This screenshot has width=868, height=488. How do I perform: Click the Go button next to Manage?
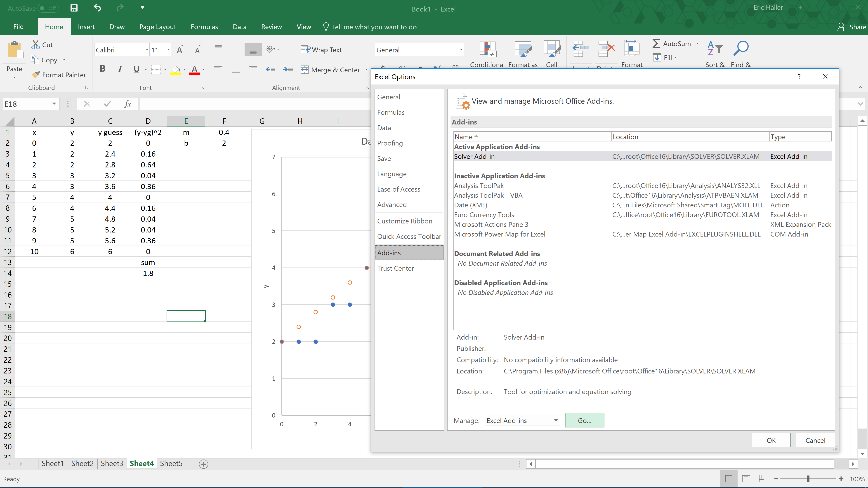[x=584, y=420]
